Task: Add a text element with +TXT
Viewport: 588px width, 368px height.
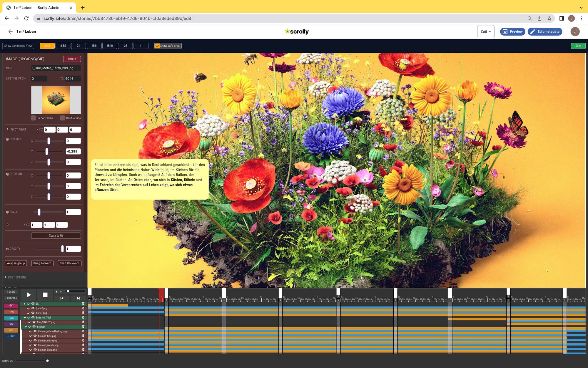Action: (11, 306)
